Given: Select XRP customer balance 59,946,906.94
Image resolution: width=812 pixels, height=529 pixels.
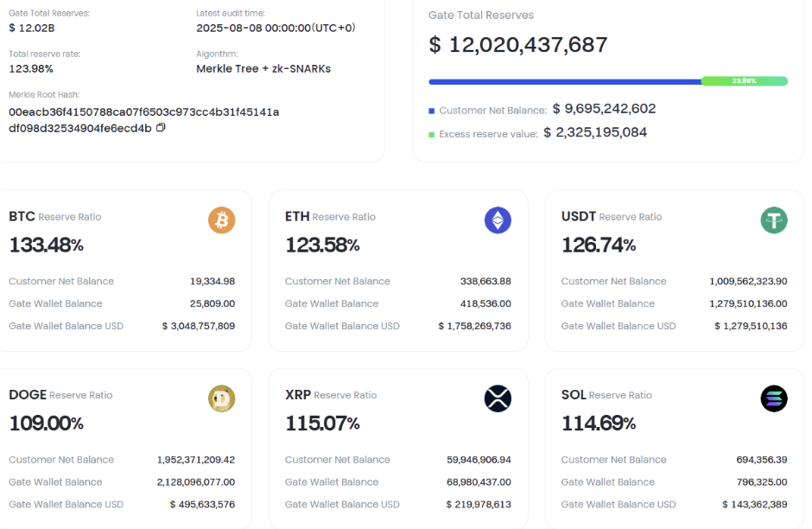Looking at the screenshot, I should click(x=479, y=460).
